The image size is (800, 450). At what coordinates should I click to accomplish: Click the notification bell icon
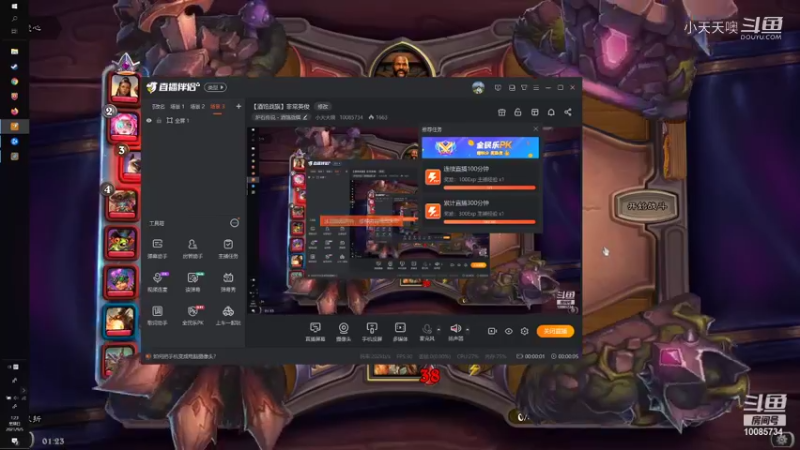(551, 112)
